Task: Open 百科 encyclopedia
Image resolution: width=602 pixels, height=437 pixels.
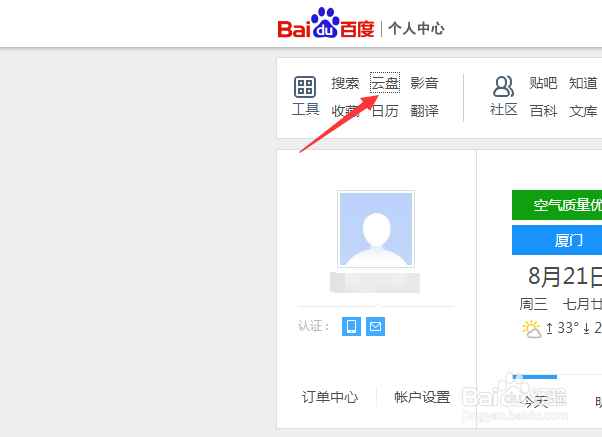Action: pyautogui.click(x=543, y=111)
